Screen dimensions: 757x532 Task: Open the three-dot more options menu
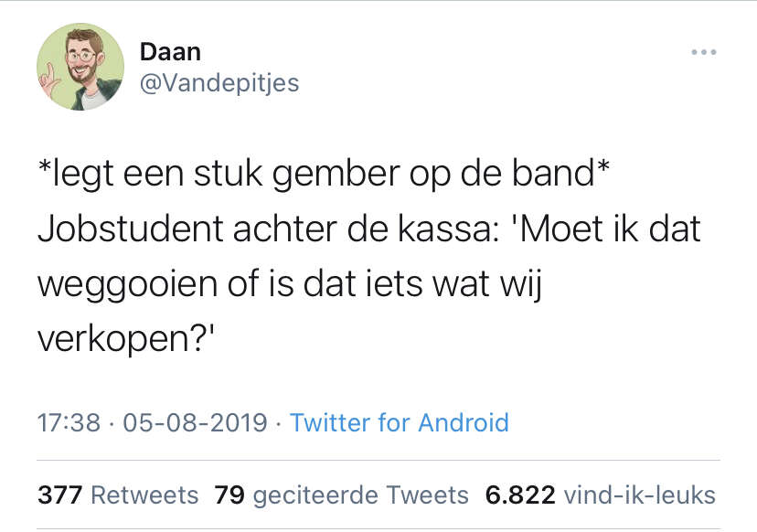(703, 52)
